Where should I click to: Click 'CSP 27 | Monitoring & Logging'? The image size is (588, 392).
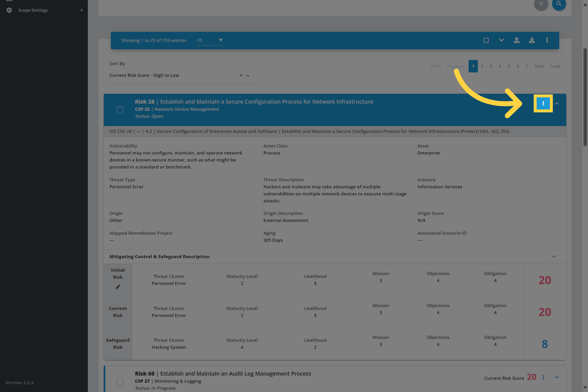(168, 381)
